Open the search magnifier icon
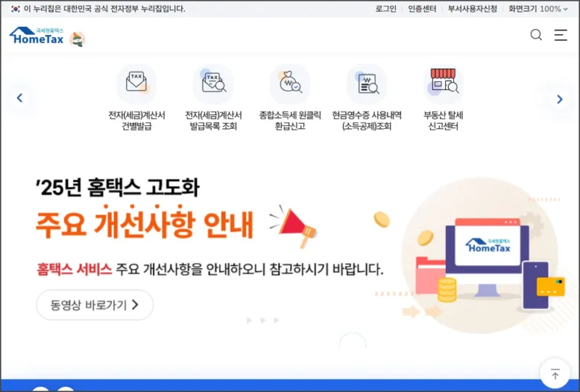This screenshot has width=580, height=392. click(x=536, y=35)
